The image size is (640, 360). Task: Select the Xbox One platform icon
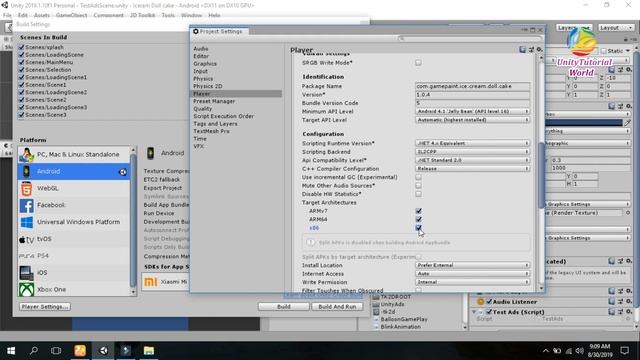[27, 290]
